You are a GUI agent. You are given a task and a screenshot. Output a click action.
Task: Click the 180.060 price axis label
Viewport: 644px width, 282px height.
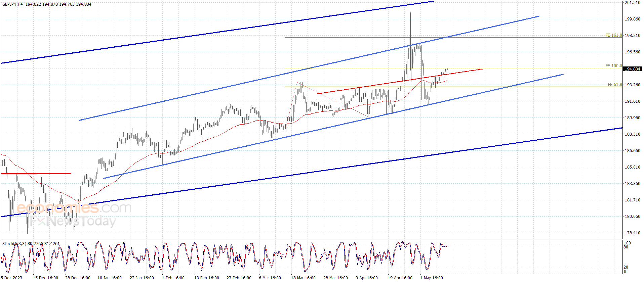click(x=632, y=217)
